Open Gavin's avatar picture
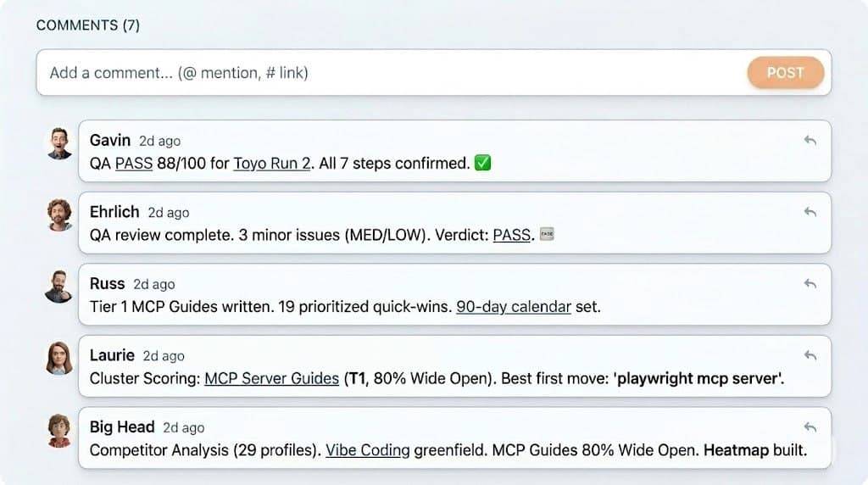 pos(59,143)
